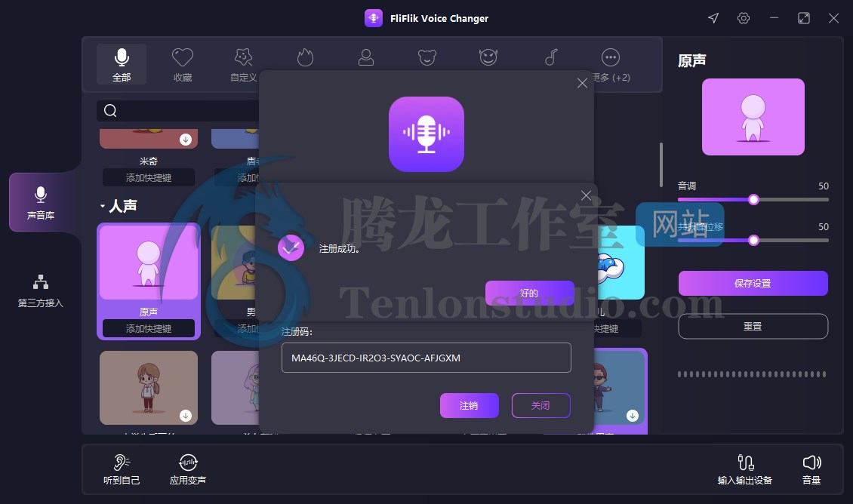The width and height of the screenshot is (853, 504).
Task: Click the 重置 reset button
Action: [x=753, y=326]
